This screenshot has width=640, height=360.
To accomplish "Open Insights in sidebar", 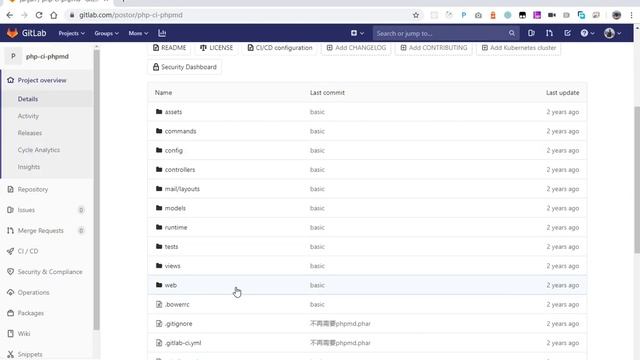I will 29,167.
